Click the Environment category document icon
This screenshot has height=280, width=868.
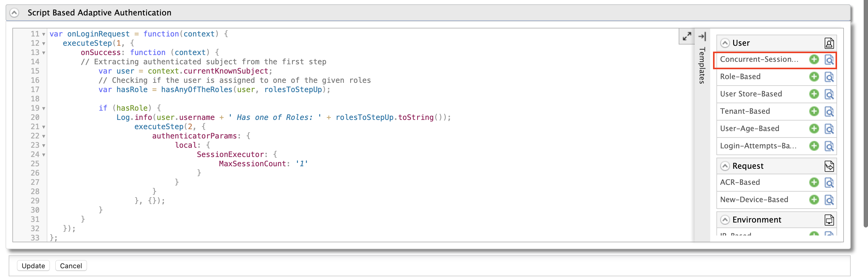point(829,220)
